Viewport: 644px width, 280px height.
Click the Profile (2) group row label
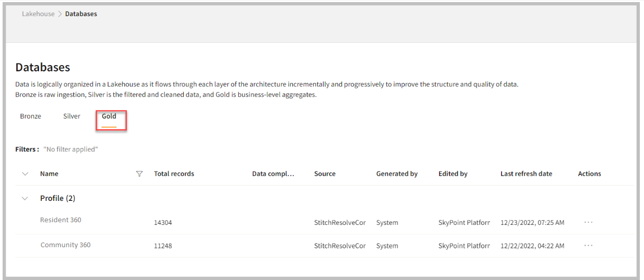point(58,198)
